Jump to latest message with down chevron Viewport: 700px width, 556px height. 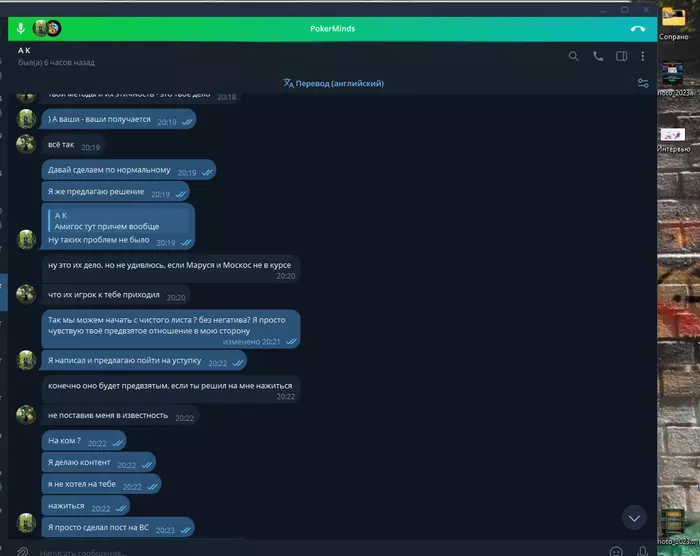click(x=634, y=518)
